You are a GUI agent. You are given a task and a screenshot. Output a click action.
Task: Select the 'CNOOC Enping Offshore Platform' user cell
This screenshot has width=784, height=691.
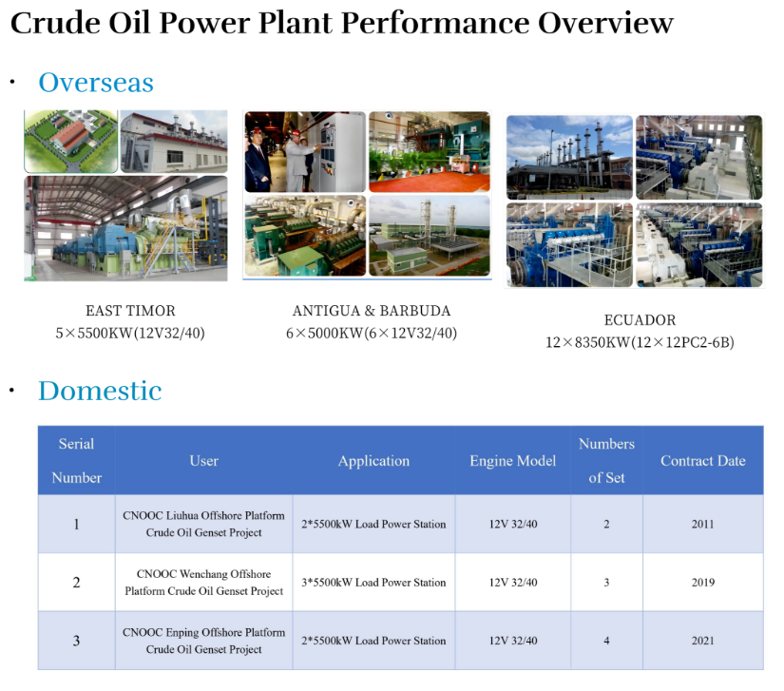tap(204, 641)
